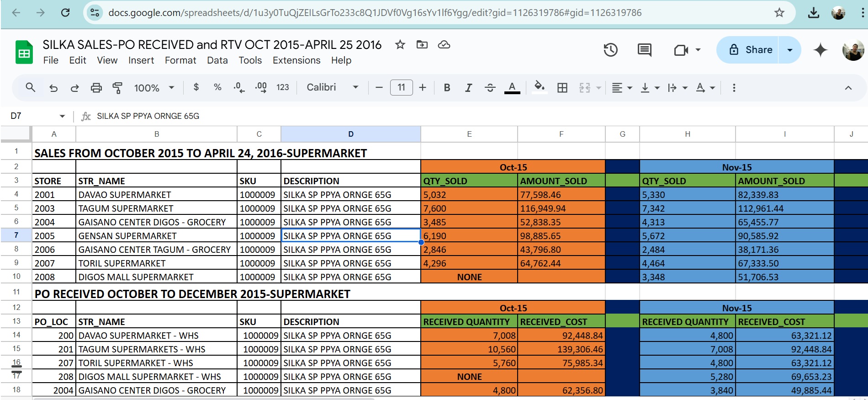Check the cloud save status icon
This screenshot has height=400, width=868.
(444, 44)
